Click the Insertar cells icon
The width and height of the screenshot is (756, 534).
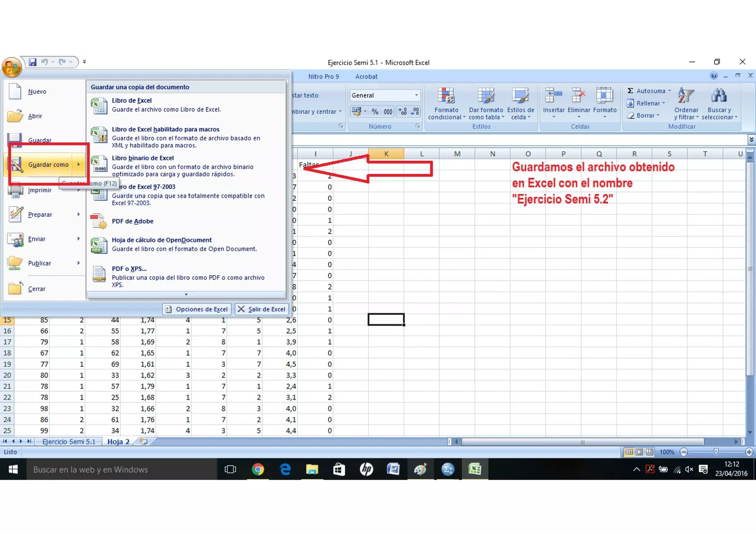553,95
